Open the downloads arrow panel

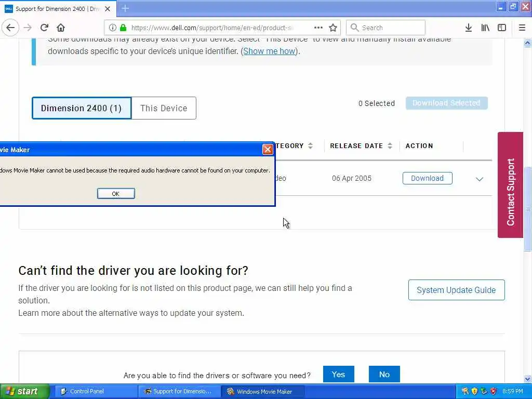[x=469, y=28]
